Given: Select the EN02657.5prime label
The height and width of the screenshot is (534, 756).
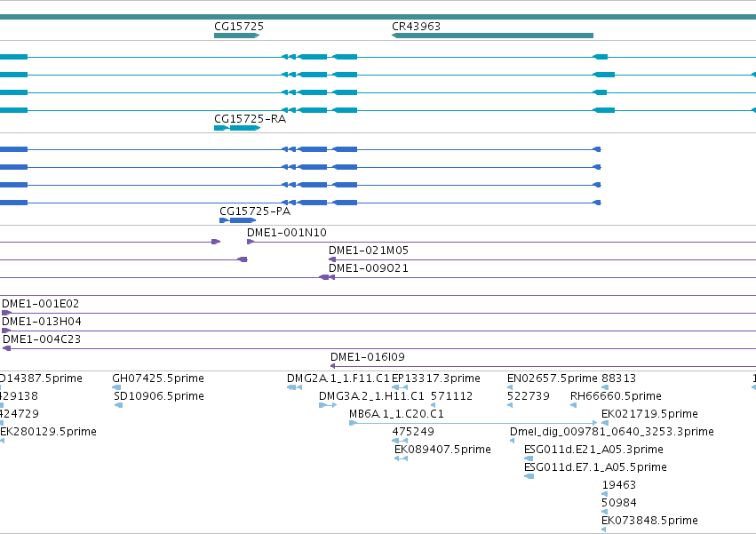Looking at the screenshot, I should tap(553, 379).
